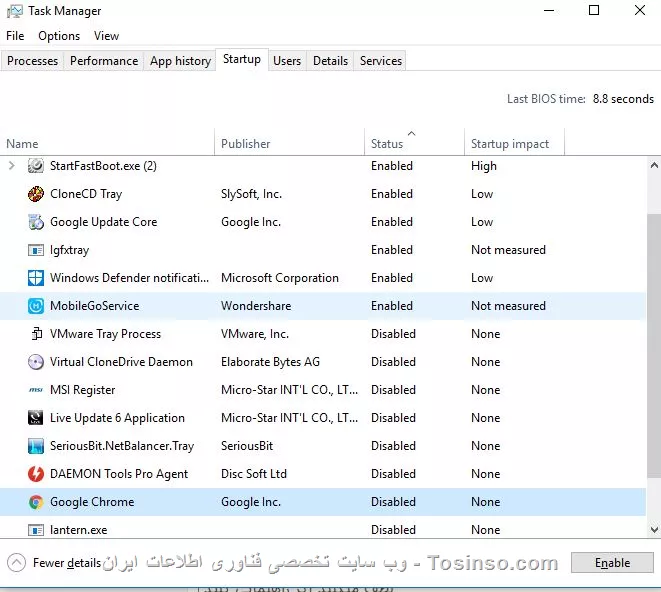Click the VMware, Inc. publisher cell

[255, 334]
